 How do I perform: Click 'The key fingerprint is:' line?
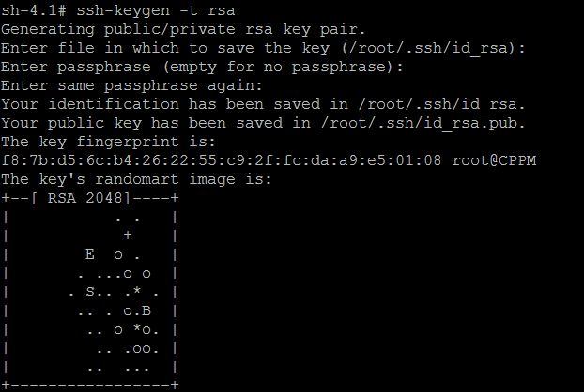pos(108,142)
